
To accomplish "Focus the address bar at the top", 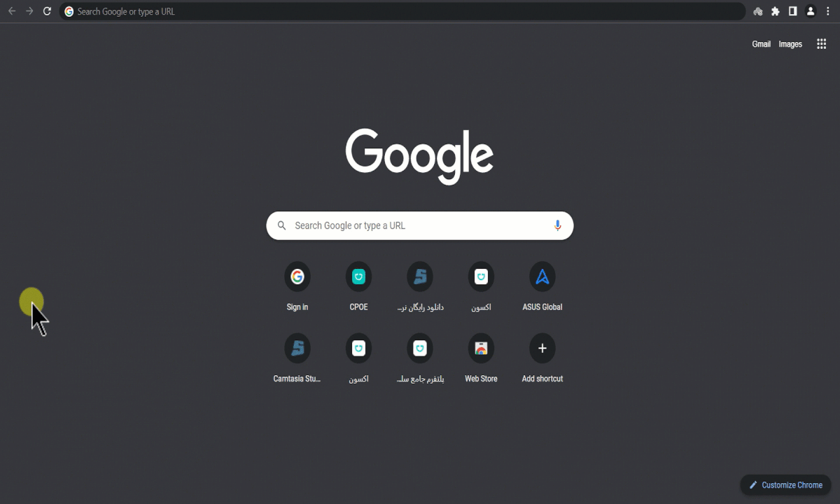I will pos(402,11).
